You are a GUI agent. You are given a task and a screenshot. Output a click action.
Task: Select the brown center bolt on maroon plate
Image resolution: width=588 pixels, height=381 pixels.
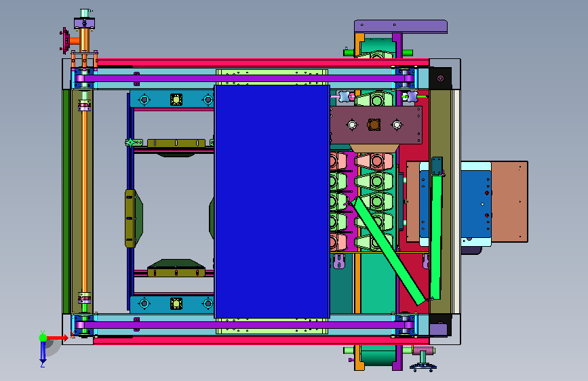point(374,125)
